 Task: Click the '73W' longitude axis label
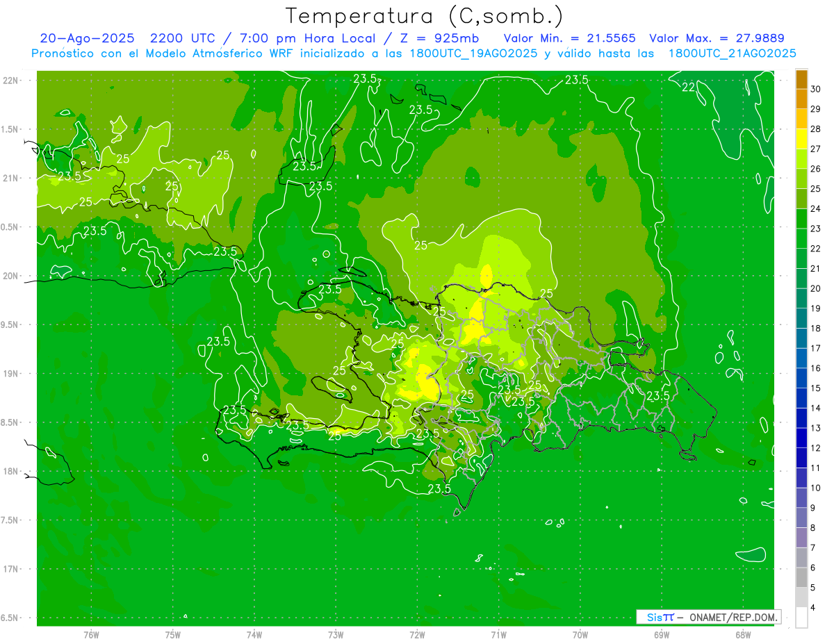coord(336,634)
